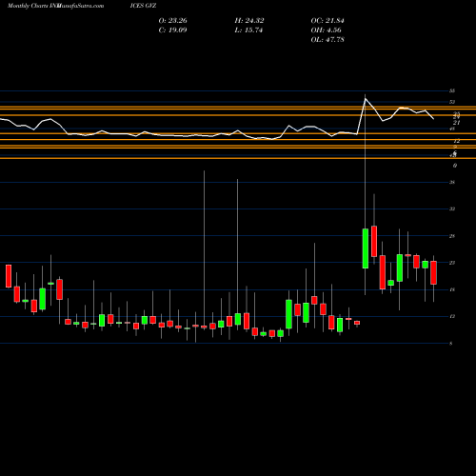Click the 'ICES GVZ' ticker label
Image resolution: width=476 pixels, height=476 pixels.
[x=143, y=6]
